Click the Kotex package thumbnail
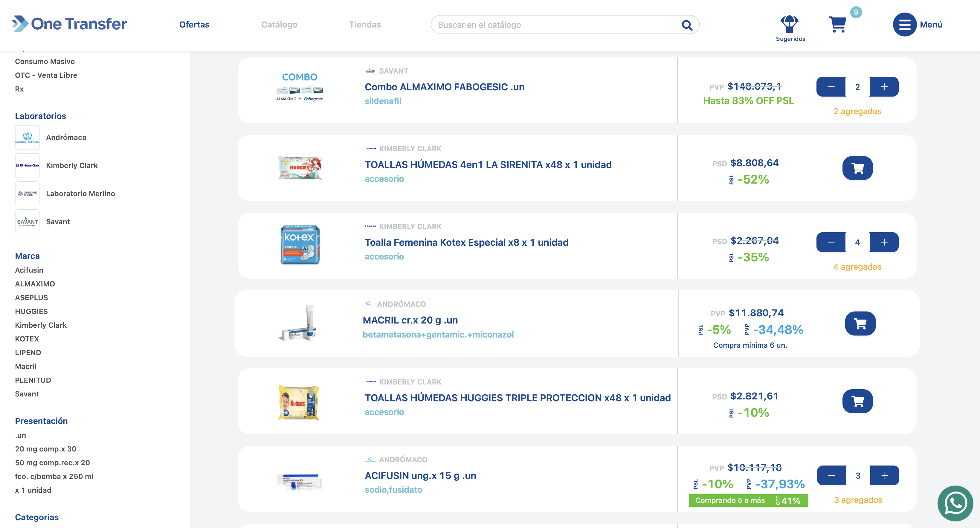The height and width of the screenshot is (528, 980). tap(300, 245)
